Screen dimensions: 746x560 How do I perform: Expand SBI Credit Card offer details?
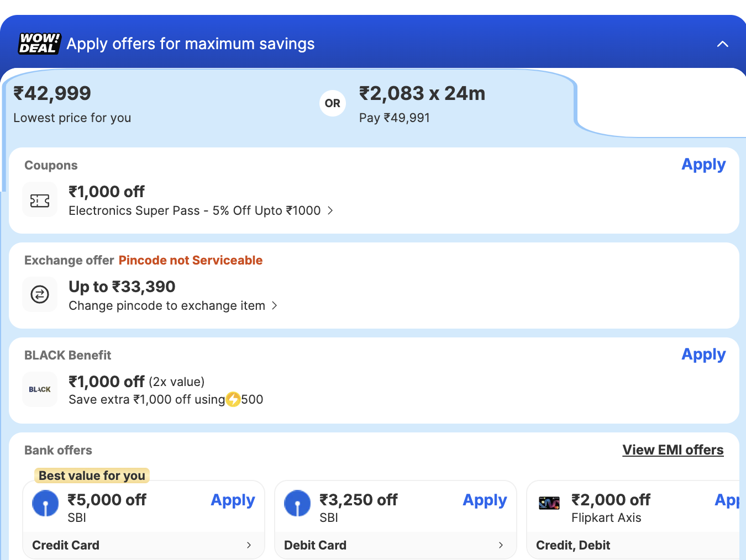point(249,545)
